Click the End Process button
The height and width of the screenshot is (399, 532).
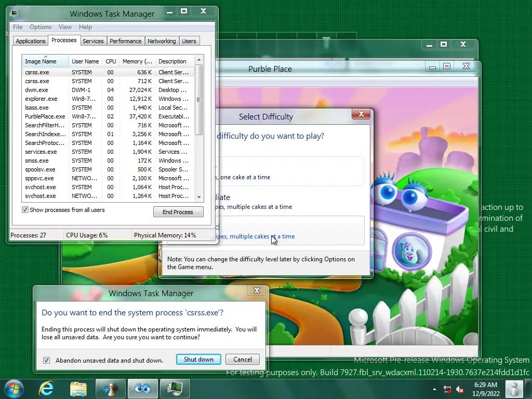click(178, 212)
